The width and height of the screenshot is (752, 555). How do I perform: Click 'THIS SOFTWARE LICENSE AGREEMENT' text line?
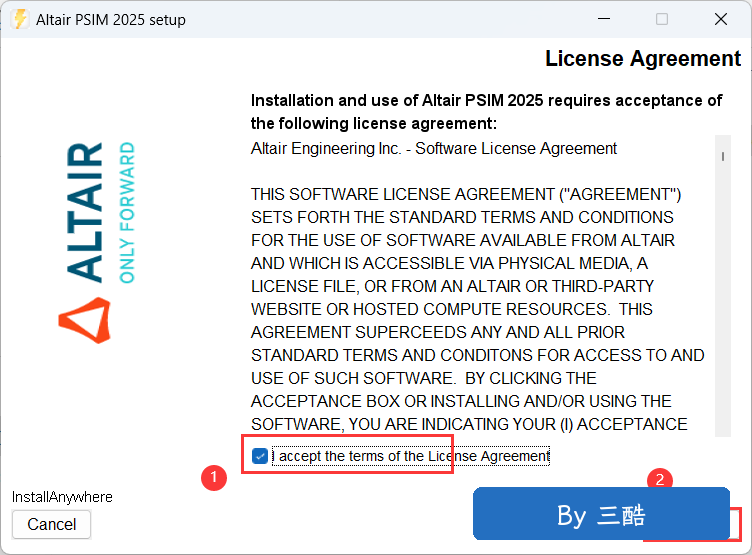(466, 194)
